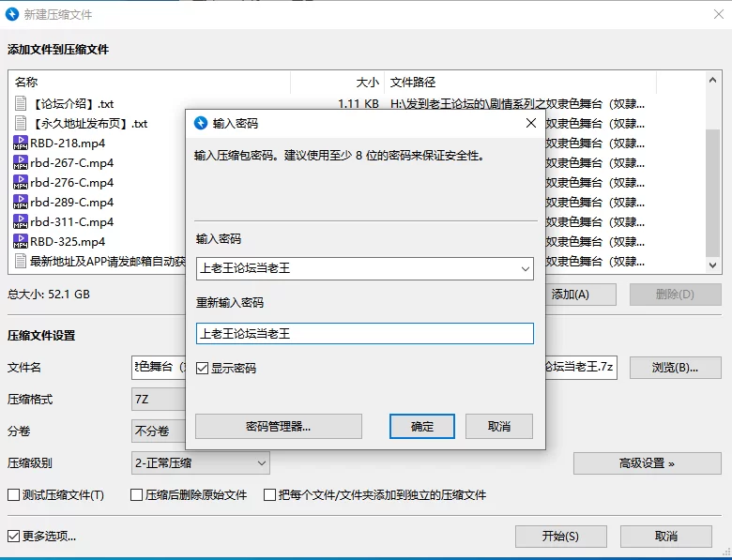Sort by the 名称 column header
Image resolution: width=732 pixels, height=560 pixels.
click(x=149, y=83)
